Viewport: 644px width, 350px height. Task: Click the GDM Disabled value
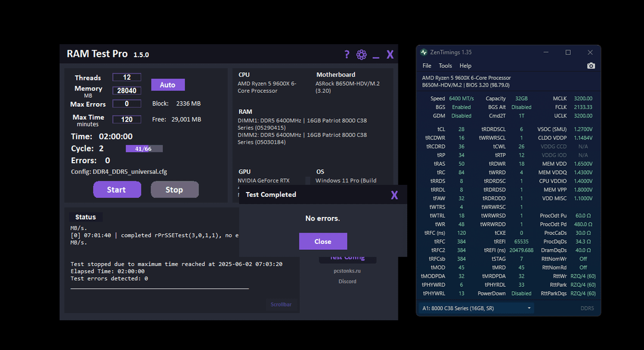(x=461, y=116)
